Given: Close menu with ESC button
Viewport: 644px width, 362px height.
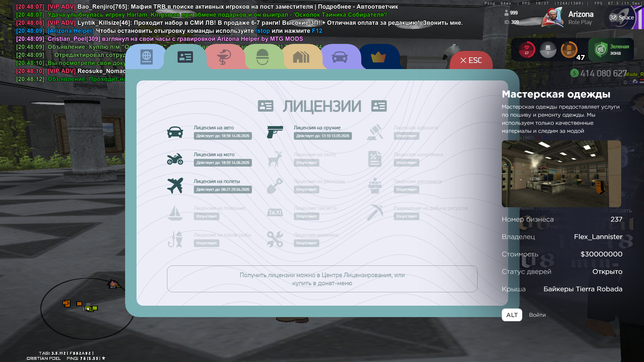Looking at the screenshot, I should (471, 61).
